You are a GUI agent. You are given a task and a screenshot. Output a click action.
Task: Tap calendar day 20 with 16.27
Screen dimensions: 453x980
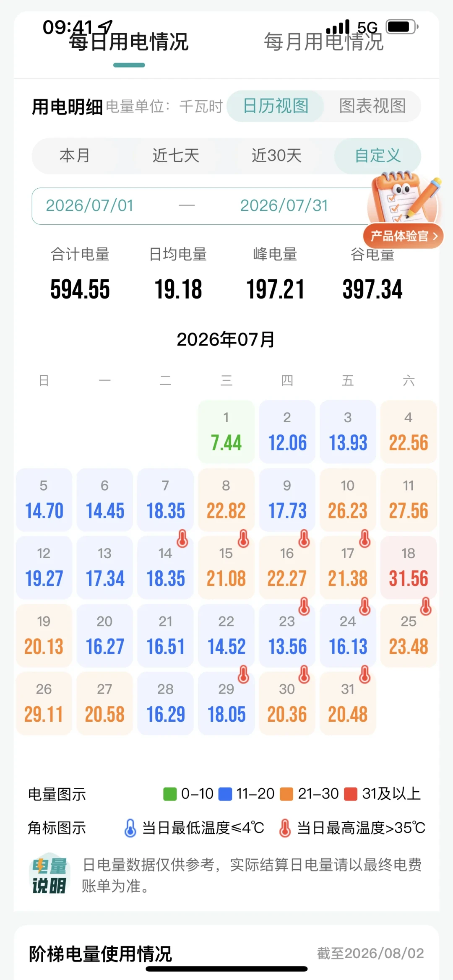105,635
